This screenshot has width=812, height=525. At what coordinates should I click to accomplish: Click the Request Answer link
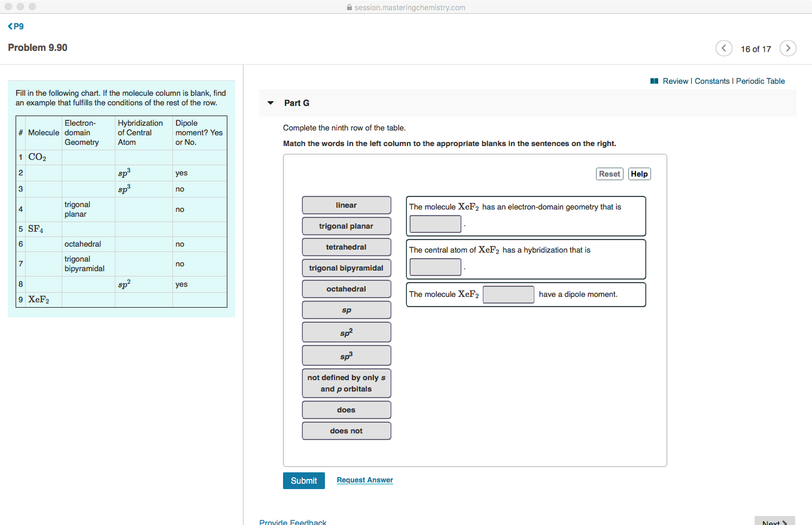click(x=364, y=480)
